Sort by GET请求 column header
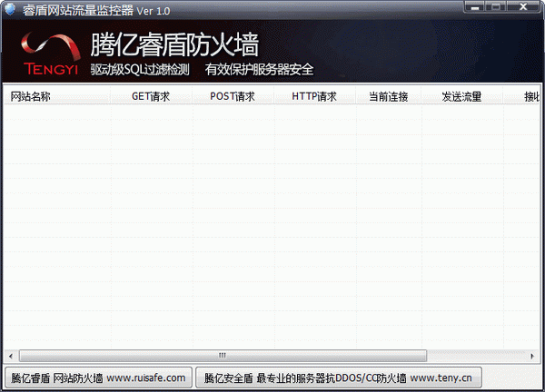Screen dimensions: 545x392 [151, 96]
